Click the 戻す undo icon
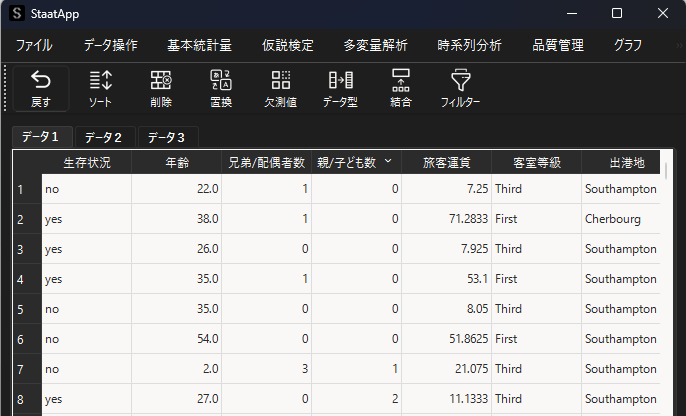The height and width of the screenshot is (416, 686). coord(41,87)
